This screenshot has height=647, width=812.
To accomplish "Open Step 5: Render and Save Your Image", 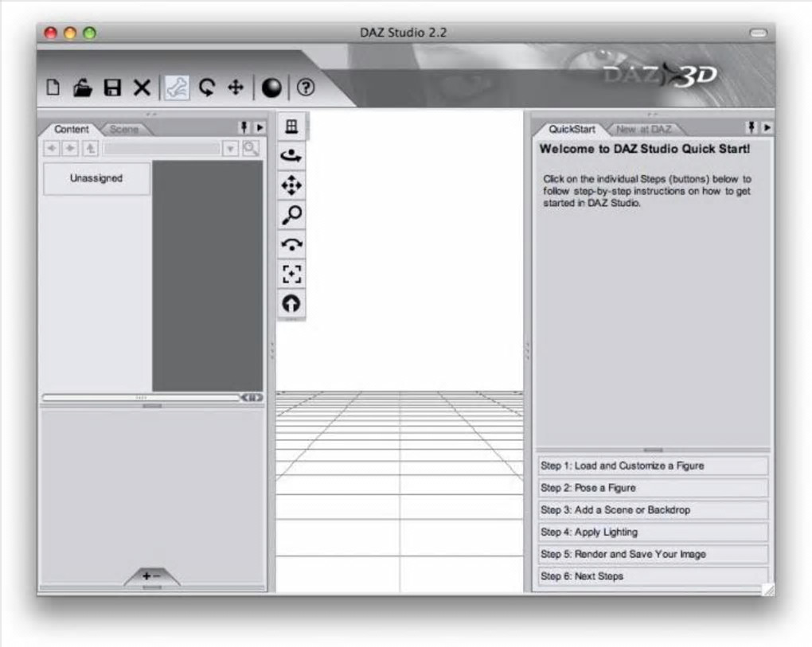I will click(653, 555).
